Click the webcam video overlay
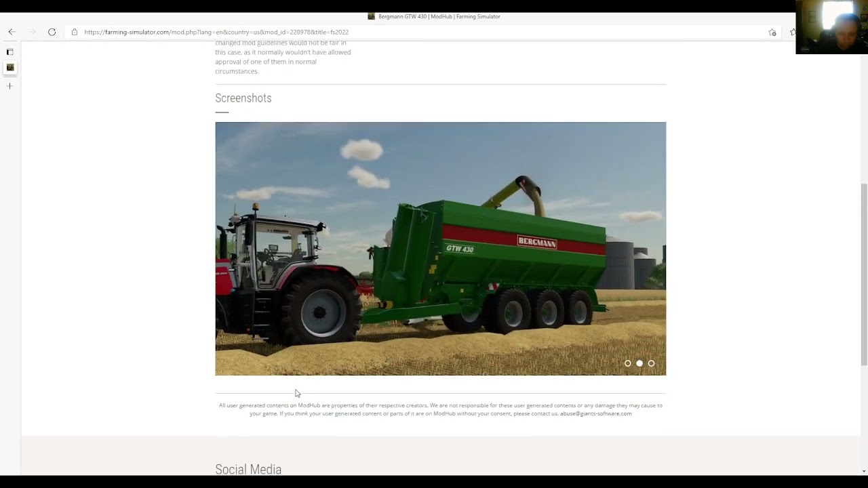 831,27
